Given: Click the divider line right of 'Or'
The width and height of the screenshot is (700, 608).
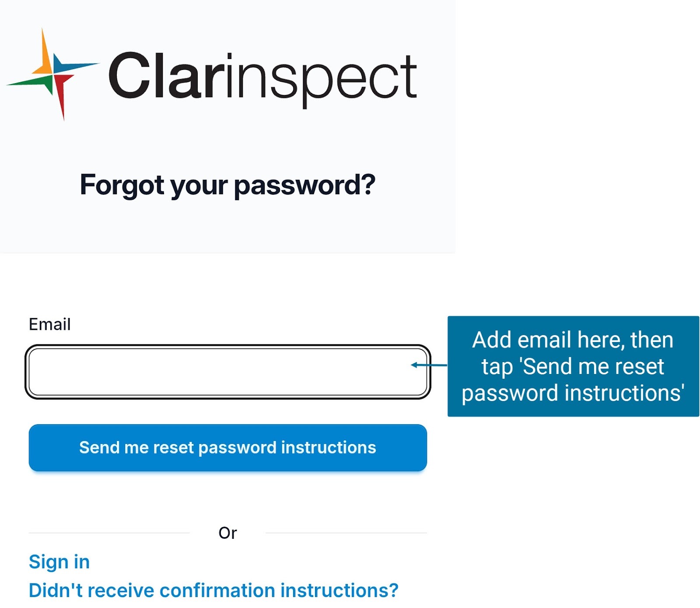Looking at the screenshot, I should (346, 533).
